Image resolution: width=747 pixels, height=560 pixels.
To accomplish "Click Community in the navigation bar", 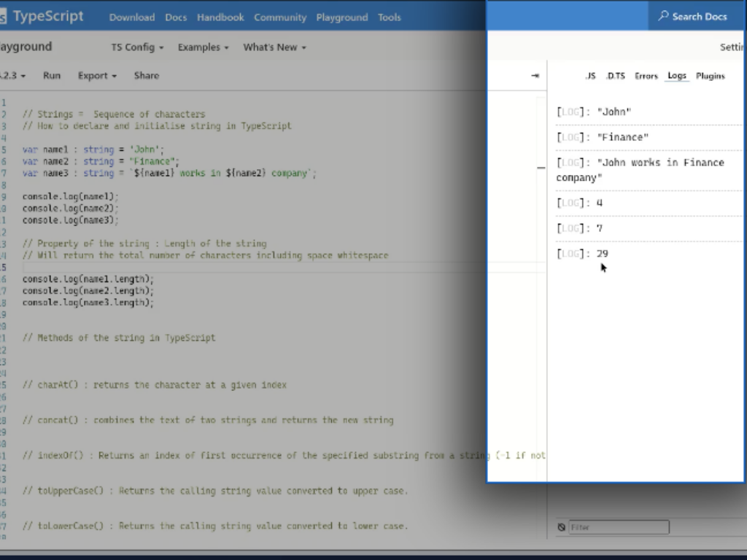I will (x=280, y=17).
